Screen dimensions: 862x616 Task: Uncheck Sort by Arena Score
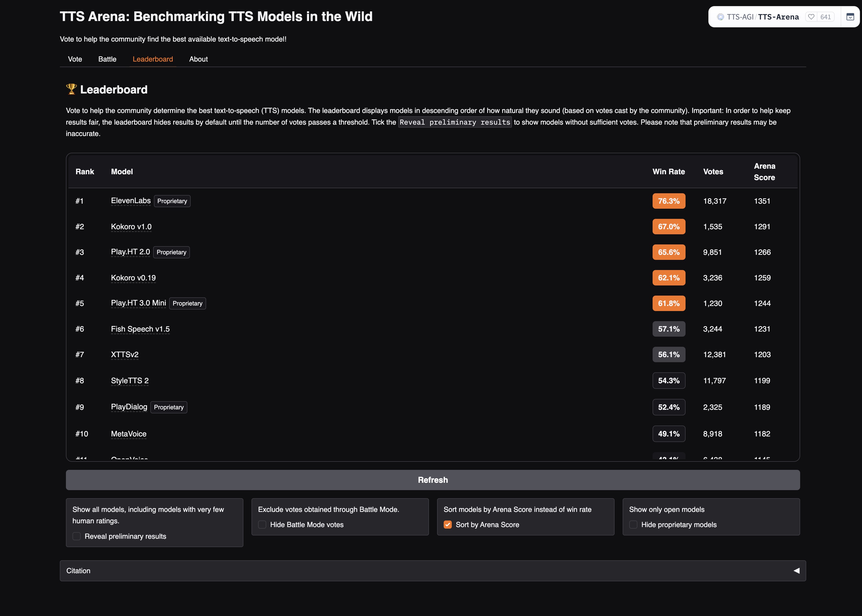click(448, 525)
